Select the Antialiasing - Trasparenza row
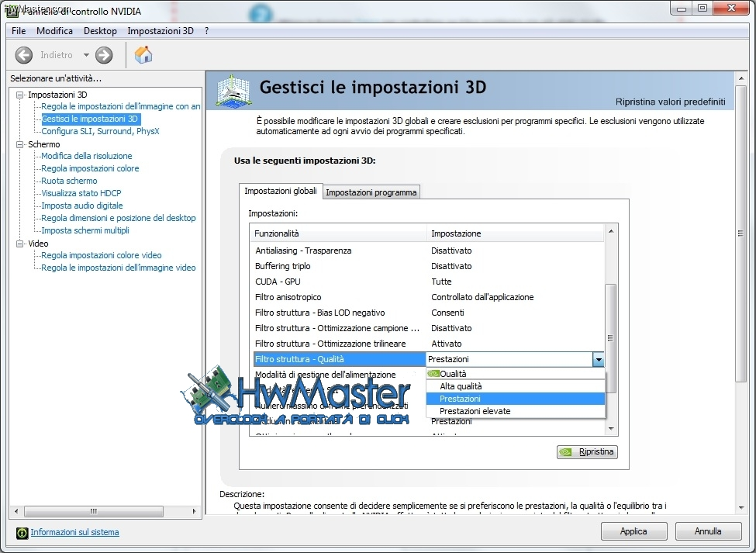Screen dimensions: 756x553 428,251
